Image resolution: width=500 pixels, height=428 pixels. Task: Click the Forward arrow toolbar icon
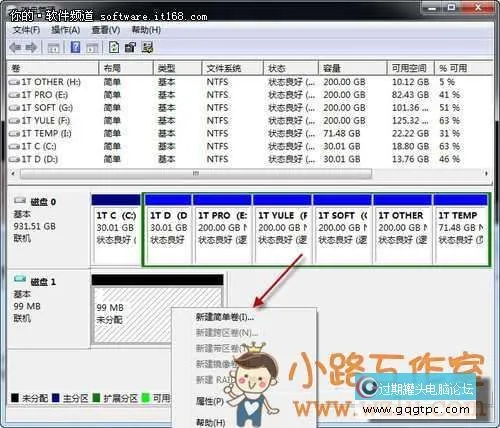[31, 48]
